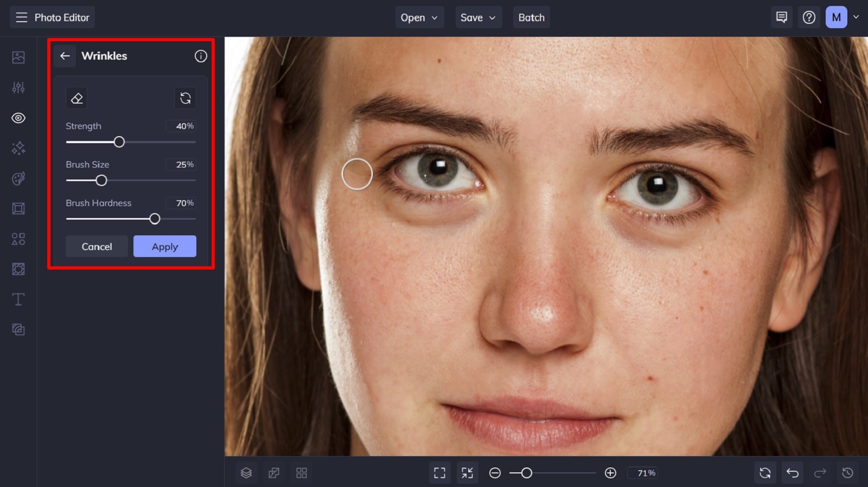
Task: Apply the Wrinkles edit
Action: 165,246
